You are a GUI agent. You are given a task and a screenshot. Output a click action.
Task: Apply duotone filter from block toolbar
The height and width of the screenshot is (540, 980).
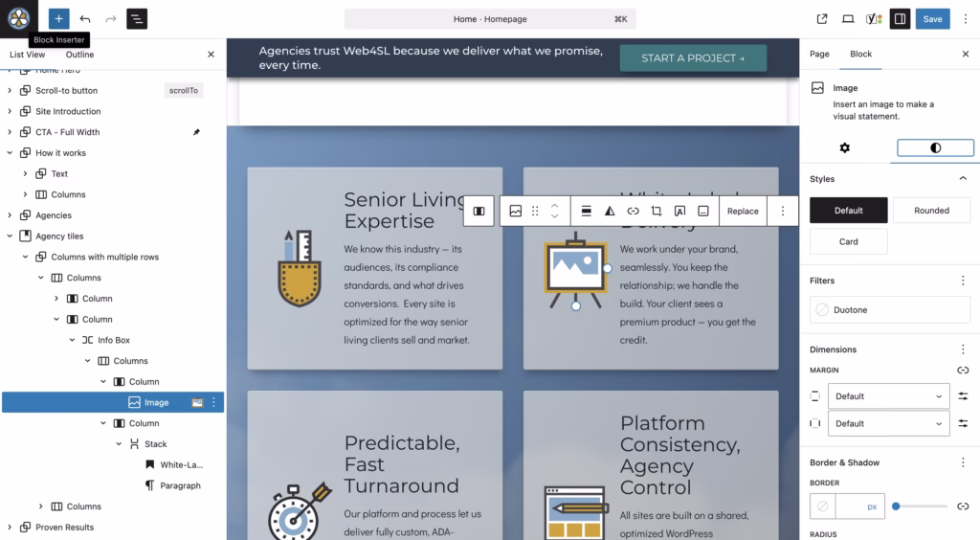click(610, 211)
